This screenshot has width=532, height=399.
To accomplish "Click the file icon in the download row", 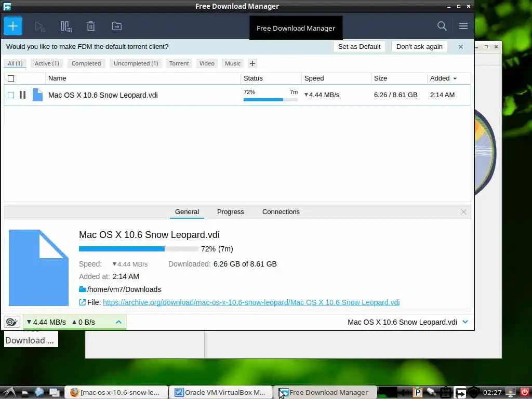I will pyautogui.click(x=37, y=95).
